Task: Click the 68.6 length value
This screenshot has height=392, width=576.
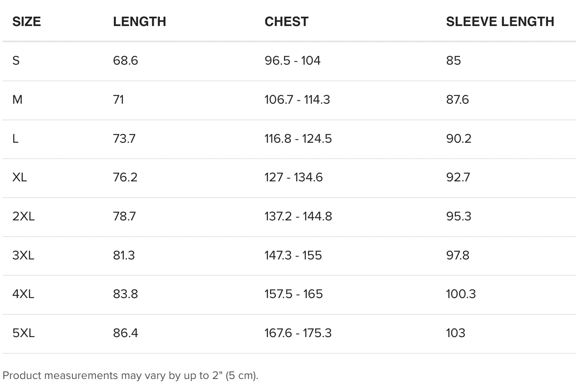Action: [126, 61]
